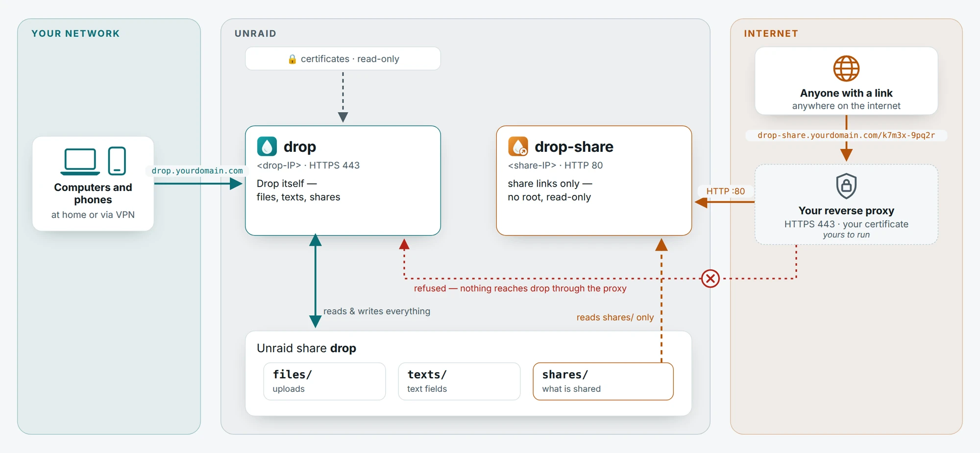Viewport: 980px width, 453px height.
Task: Click the YOUR NETWORK section header
Action: point(75,34)
